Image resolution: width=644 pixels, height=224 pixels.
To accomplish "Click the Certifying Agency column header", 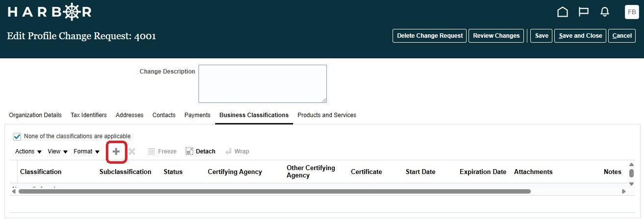I will [x=235, y=172].
